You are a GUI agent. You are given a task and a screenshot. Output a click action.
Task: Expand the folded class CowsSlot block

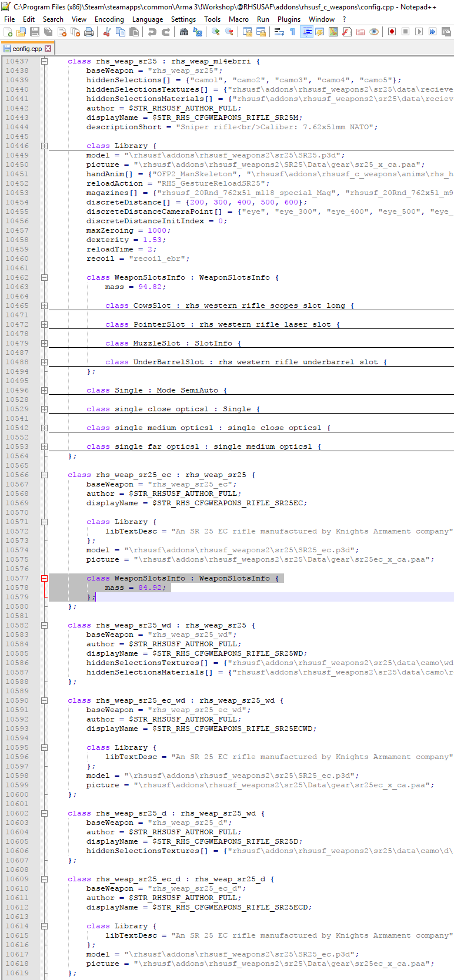[x=44, y=306]
